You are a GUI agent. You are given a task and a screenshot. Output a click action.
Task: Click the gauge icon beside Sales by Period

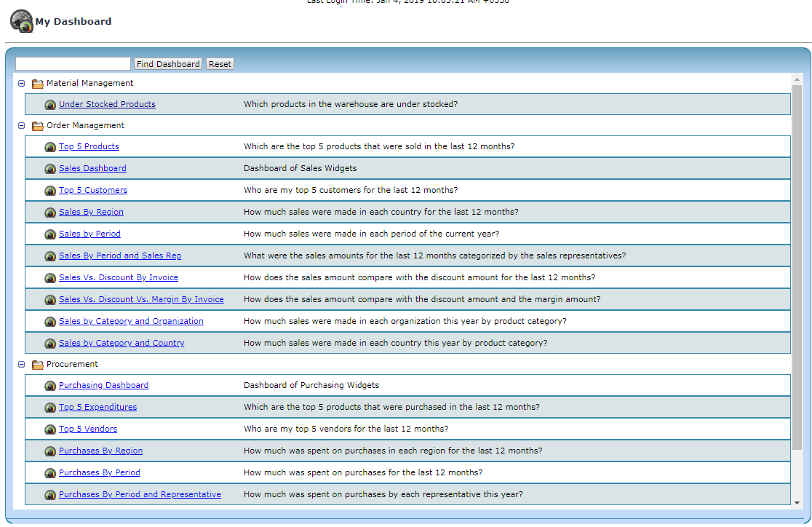(50, 234)
